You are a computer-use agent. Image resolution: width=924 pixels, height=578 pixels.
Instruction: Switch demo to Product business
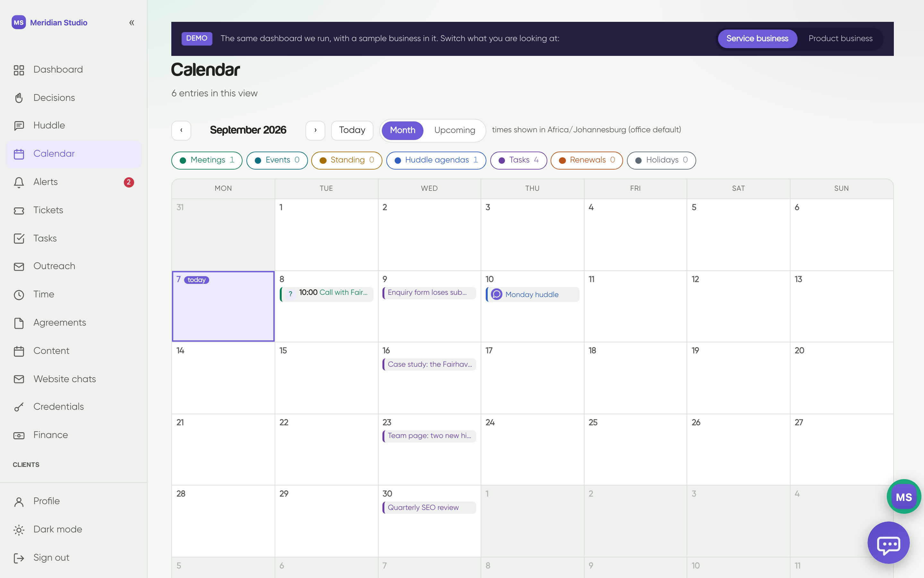[x=840, y=39]
